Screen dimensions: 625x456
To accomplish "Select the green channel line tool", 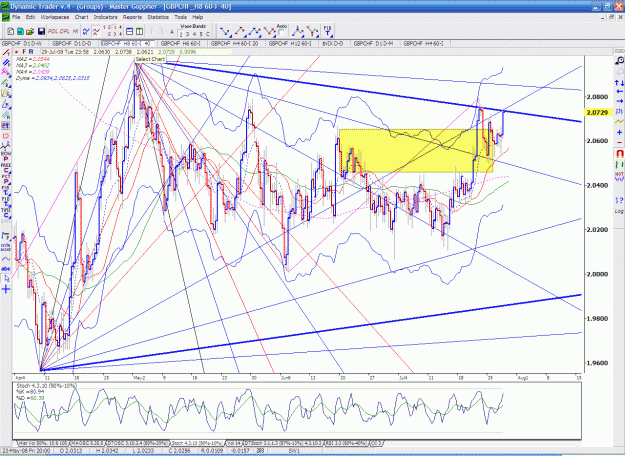I will [x=6, y=83].
